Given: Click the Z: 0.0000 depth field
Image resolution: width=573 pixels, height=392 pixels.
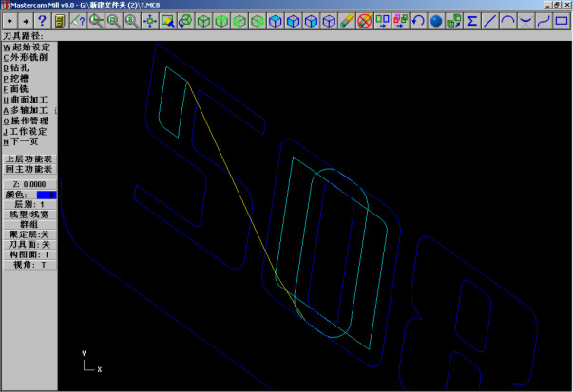Looking at the screenshot, I should click(29, 184).
